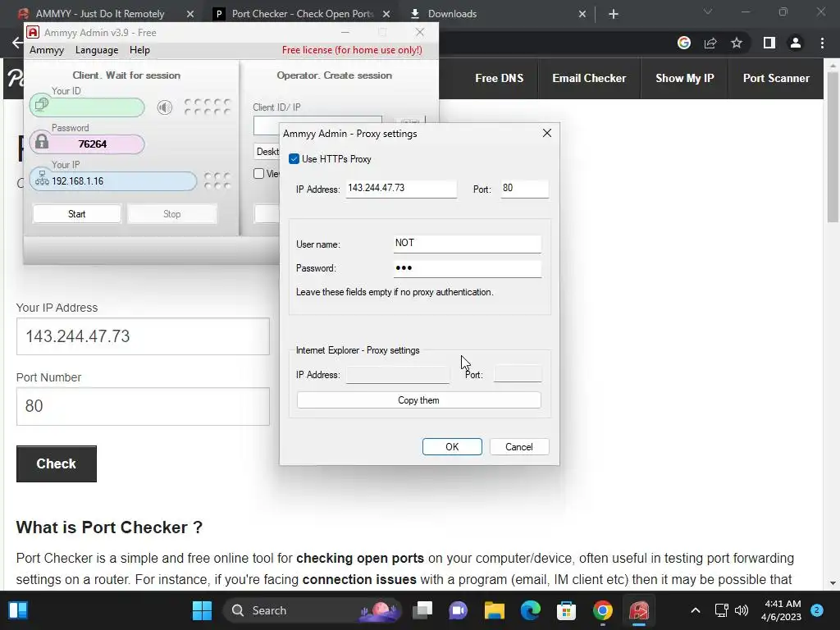
Task: Switch to the Downloads tab
Action: [452, 14]
